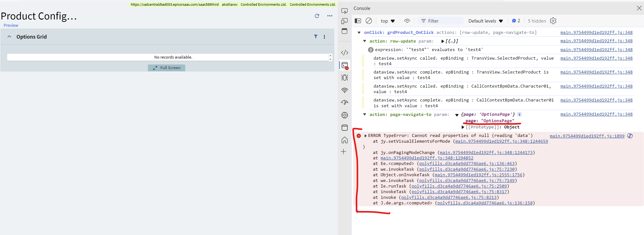Open the Welcome panel icon in DevTools

click(345, 31)
